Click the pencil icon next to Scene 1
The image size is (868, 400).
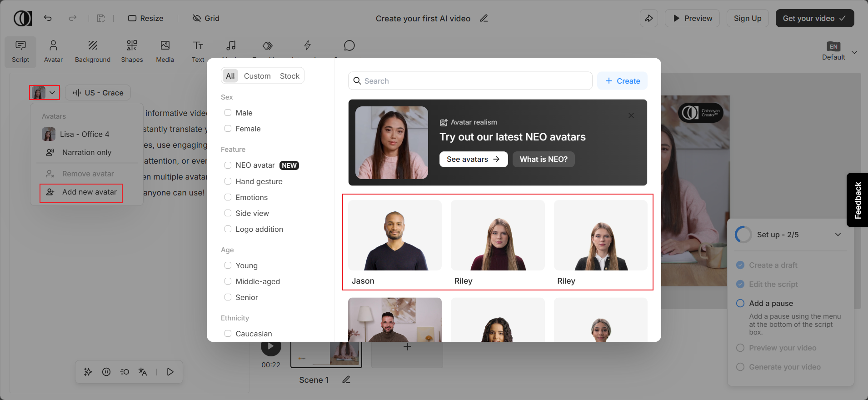point(346,380)
